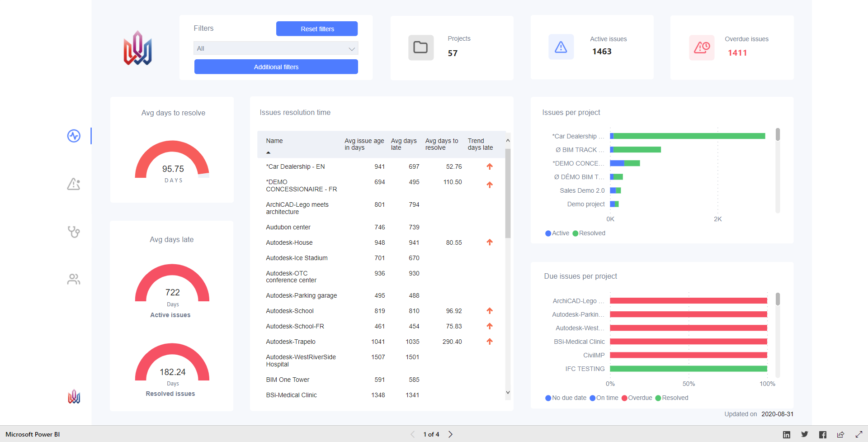Select the BIM One Tower row
The height and width of the screenshot is (442, 868).
381,380
